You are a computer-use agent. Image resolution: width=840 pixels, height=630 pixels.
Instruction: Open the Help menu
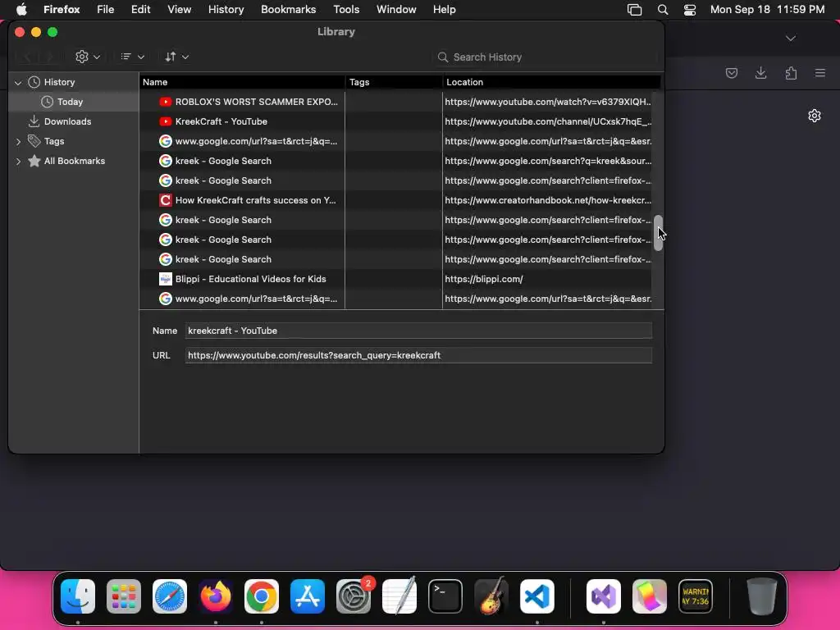[x=444, y=10]
